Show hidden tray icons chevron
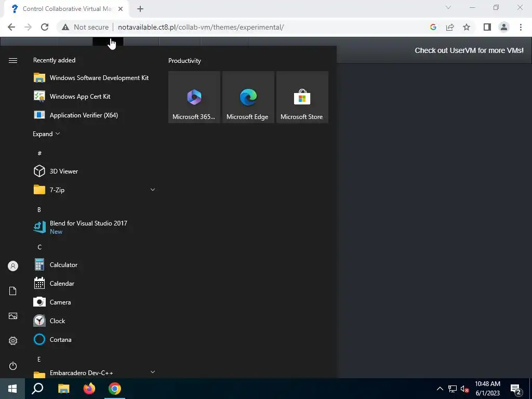This screenshot has height=399, width=532. pos(440,389)
